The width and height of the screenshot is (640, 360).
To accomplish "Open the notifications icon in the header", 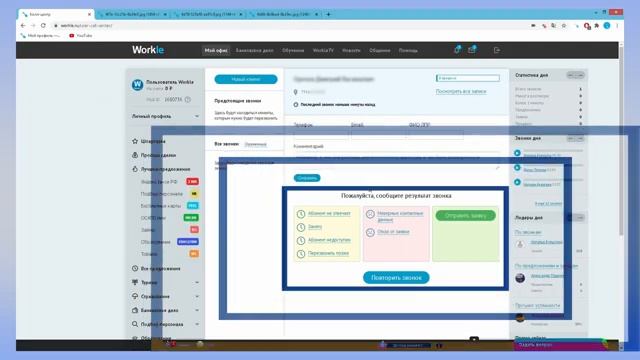I will click(x=458, y=50).
